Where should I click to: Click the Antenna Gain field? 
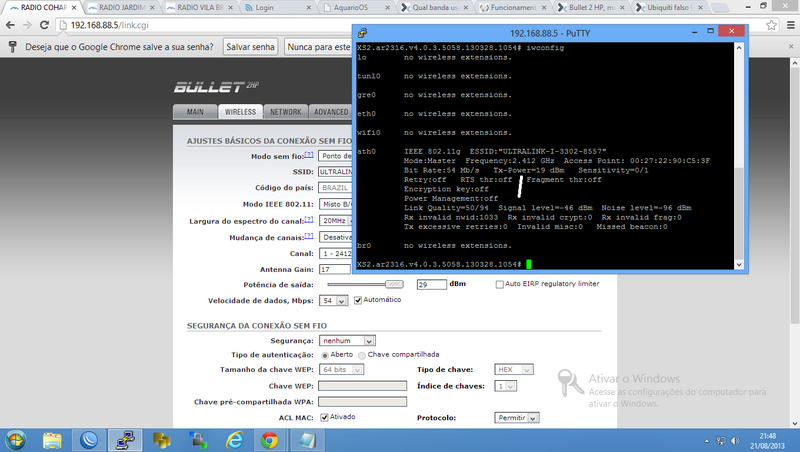335,269
